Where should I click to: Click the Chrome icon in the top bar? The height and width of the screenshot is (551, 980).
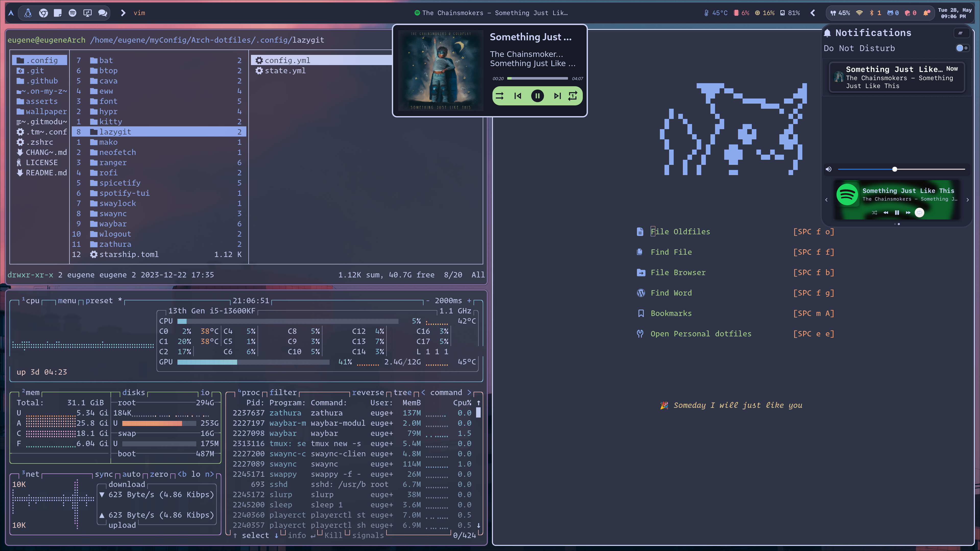[43, 13]
